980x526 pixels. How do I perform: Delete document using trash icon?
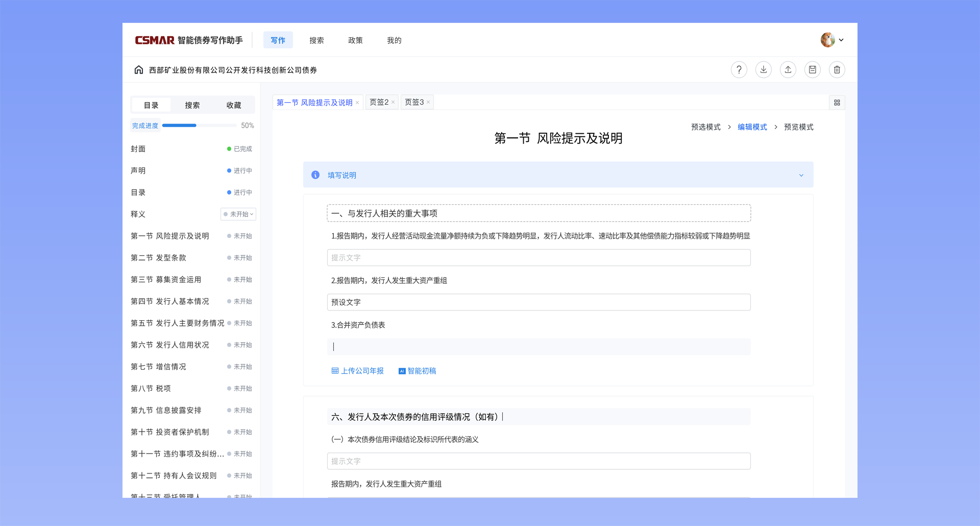tap(837, 70)
